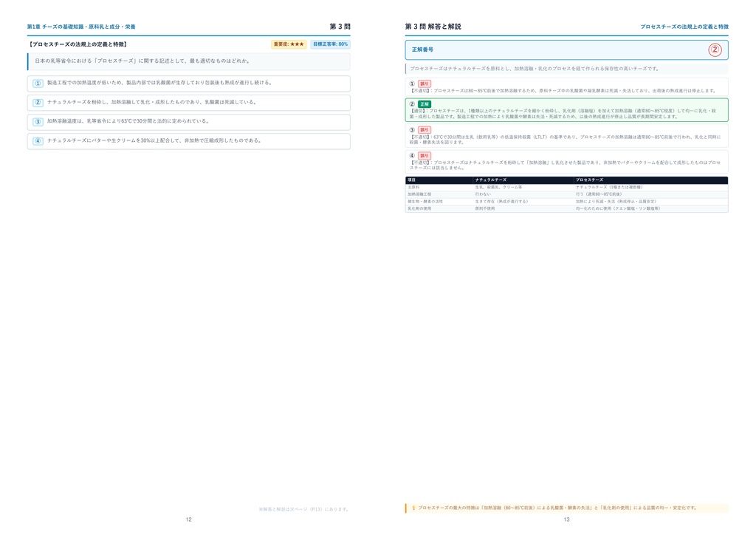Click the table cell 生きて存在（熟成が進行する）
The width and height of the screenshot is (756, 535).
point(502,202)
